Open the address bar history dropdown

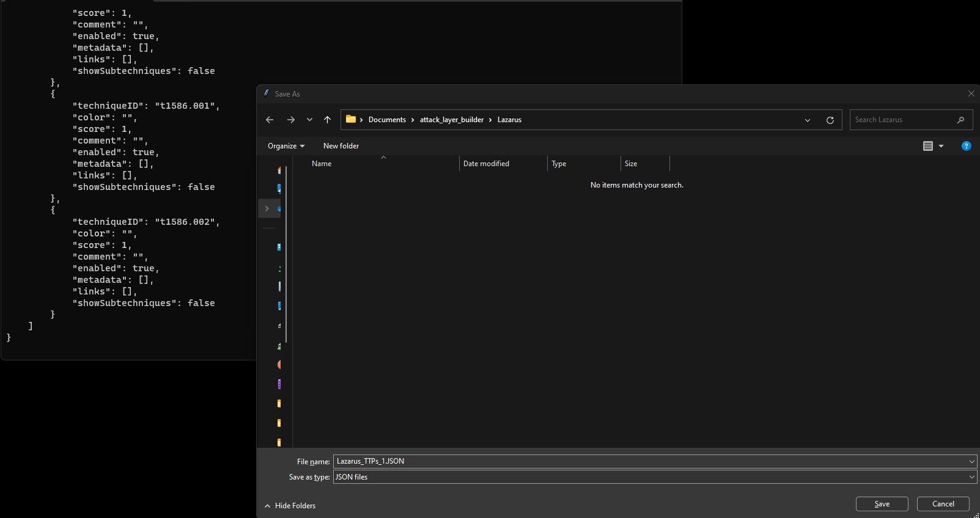point(808,120)
